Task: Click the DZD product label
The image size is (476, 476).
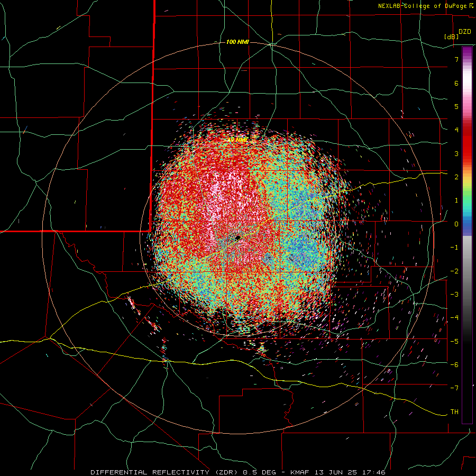Action: click(x=465, y=32)
